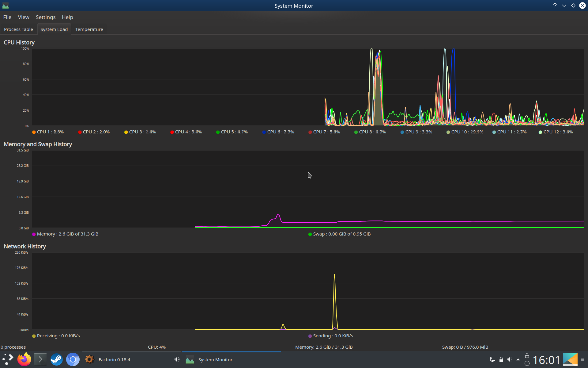Open the network connections tray icon
Viewport: 588px width, 368px height.
click(x=493, y=359)
